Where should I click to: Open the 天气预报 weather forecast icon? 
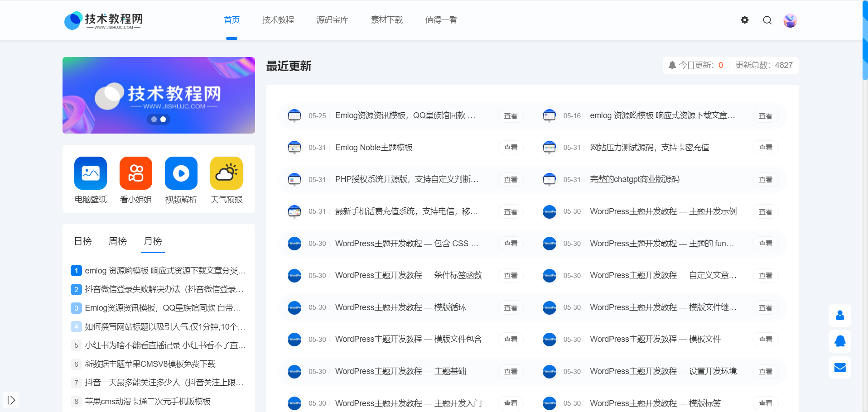coord(226,173)
